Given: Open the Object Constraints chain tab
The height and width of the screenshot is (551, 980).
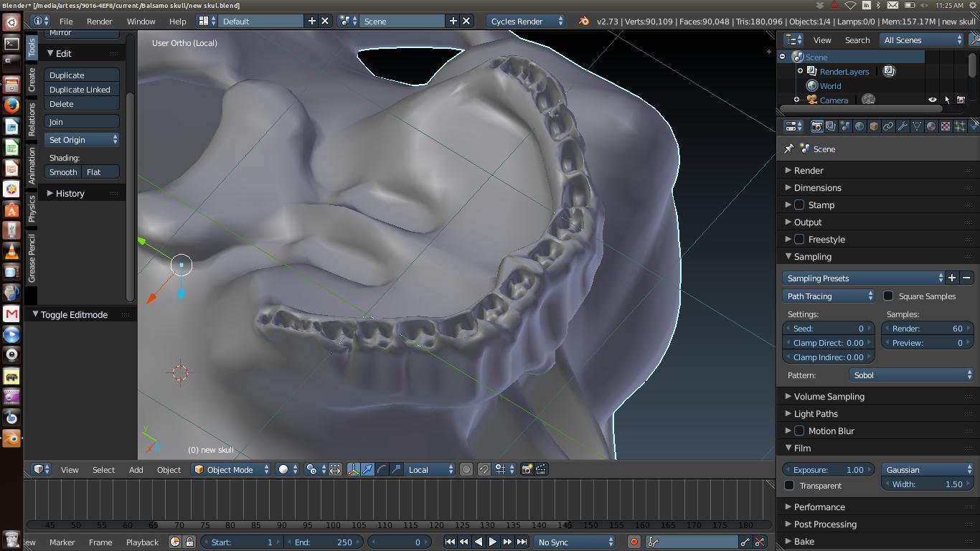Looking at the screenshot, I should click(x=888, y=126).
